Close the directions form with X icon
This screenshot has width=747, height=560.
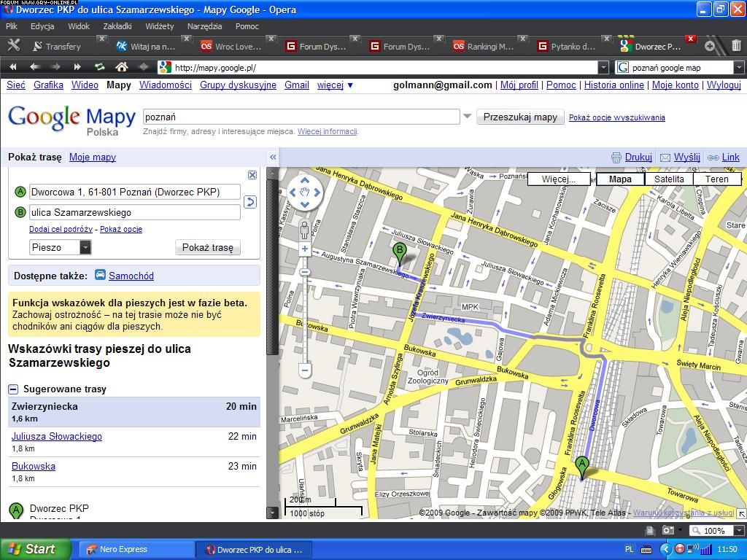(x=252, y=175)
